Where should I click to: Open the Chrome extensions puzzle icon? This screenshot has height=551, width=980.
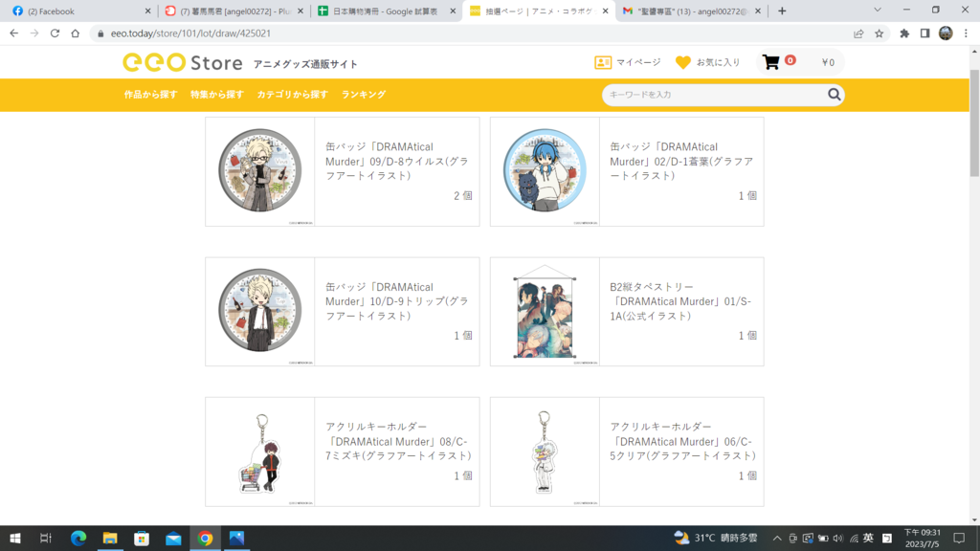pos(904,33)
